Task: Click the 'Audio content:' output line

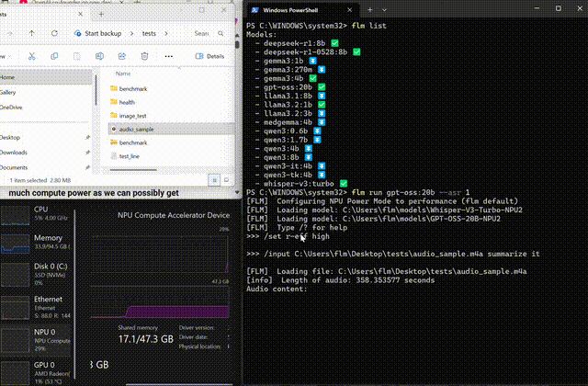Action: tap(277, 289)
